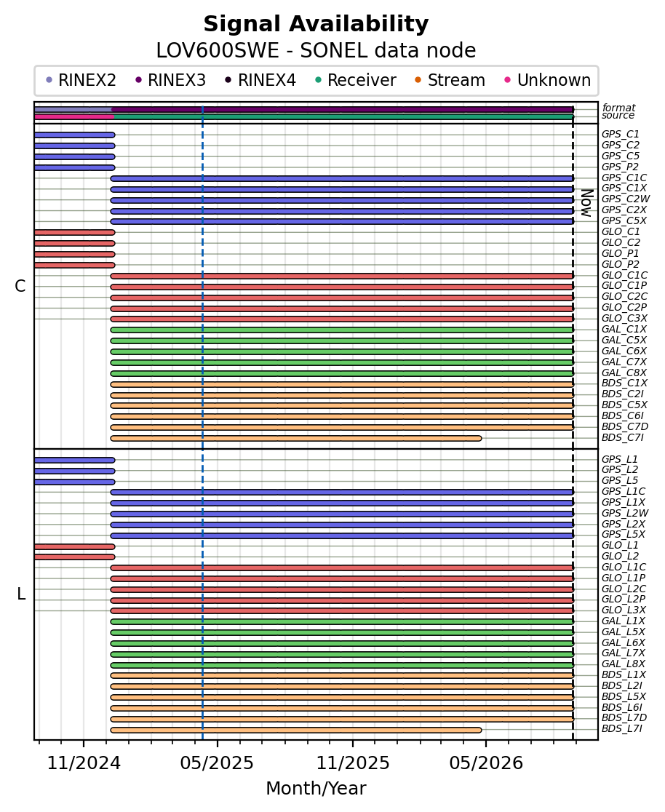Select the GPS_C1 row label
Screen dimensions: 665x812
tap(621, 134)
